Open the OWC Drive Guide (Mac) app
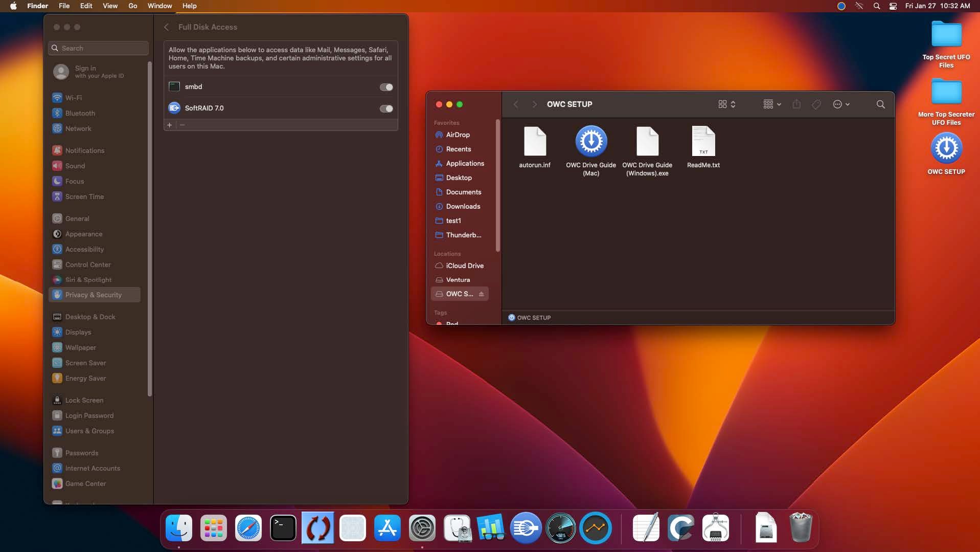 590,141
